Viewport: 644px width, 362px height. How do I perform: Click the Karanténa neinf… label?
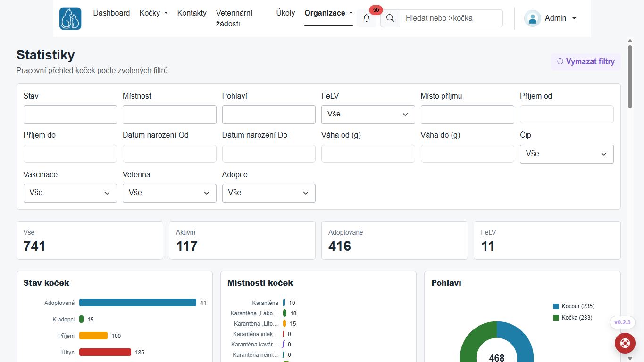coord(255,354)
